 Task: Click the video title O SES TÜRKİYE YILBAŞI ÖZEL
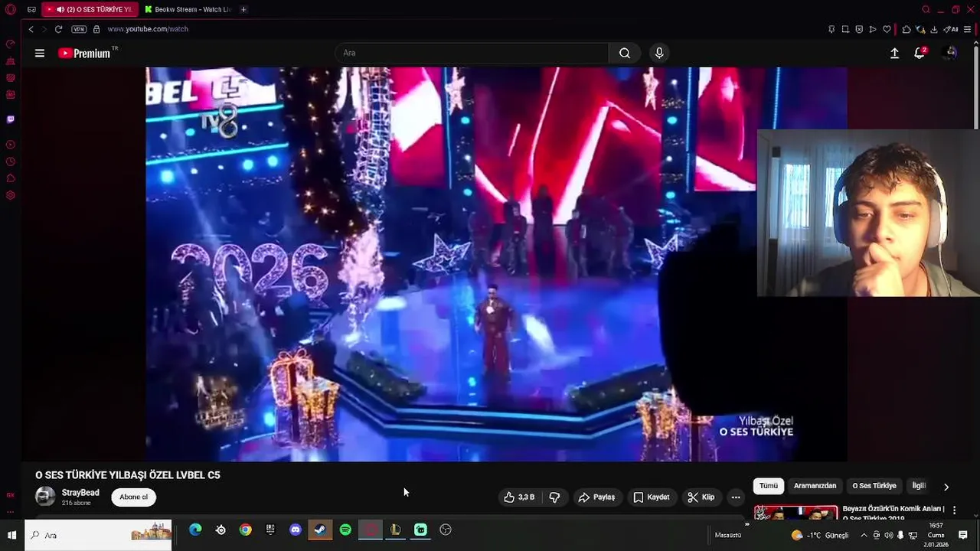click(x=128, y=475)
